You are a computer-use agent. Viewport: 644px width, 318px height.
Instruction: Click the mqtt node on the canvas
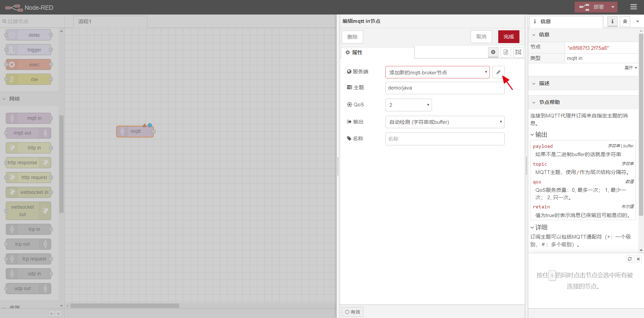coord(135,131)
